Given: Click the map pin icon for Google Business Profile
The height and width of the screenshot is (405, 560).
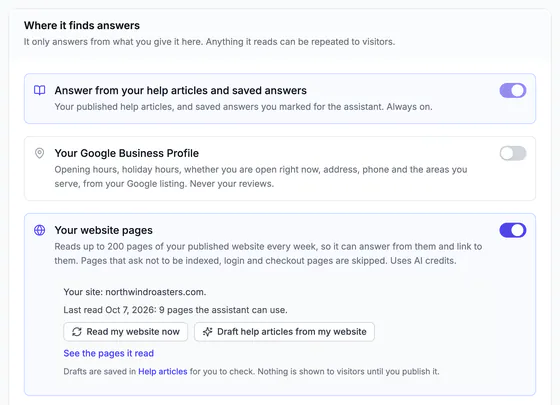Looking at the screenshot, I should click(x=40, y=153).
